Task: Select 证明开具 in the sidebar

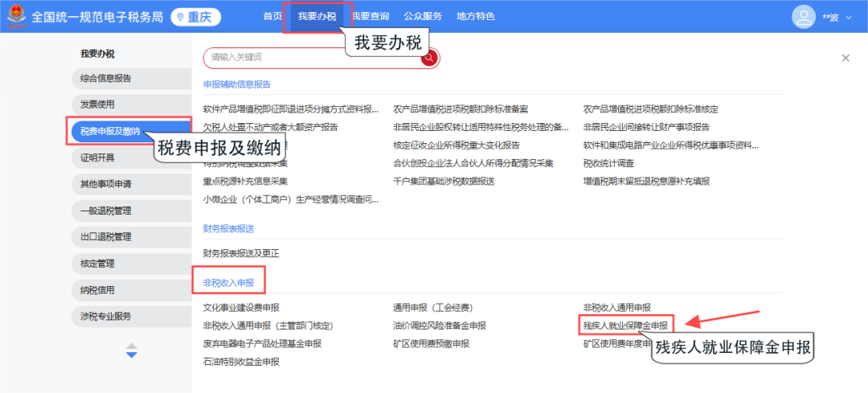Action: click(x=131, y=158)
